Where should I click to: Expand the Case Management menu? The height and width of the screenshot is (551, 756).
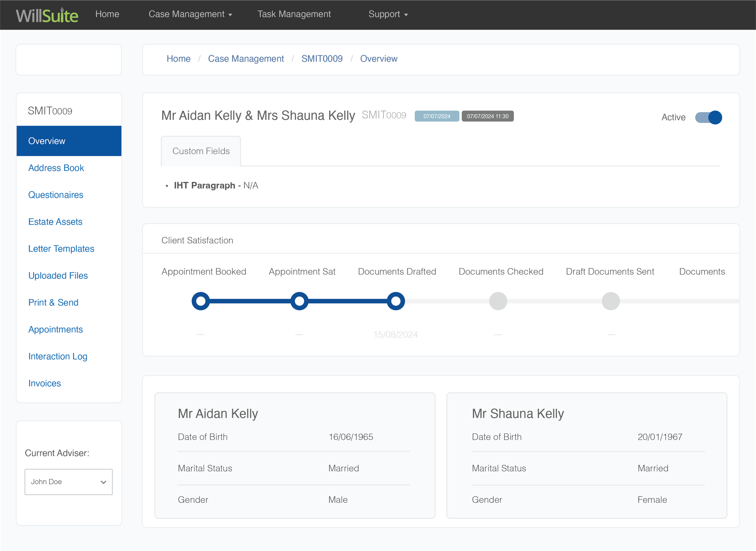(190, 14)
